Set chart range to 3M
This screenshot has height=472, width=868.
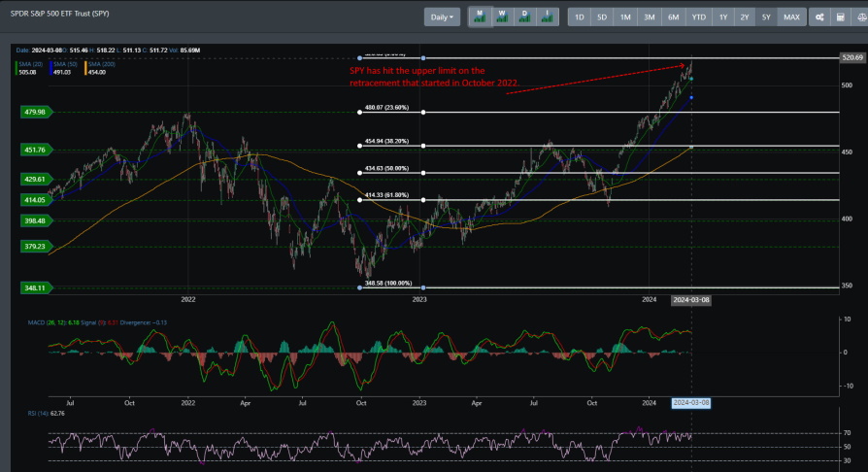point(649,17)
